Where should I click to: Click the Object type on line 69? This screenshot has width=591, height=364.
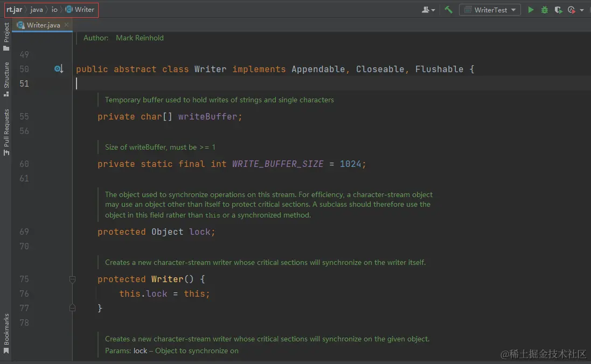click(167, 232)
